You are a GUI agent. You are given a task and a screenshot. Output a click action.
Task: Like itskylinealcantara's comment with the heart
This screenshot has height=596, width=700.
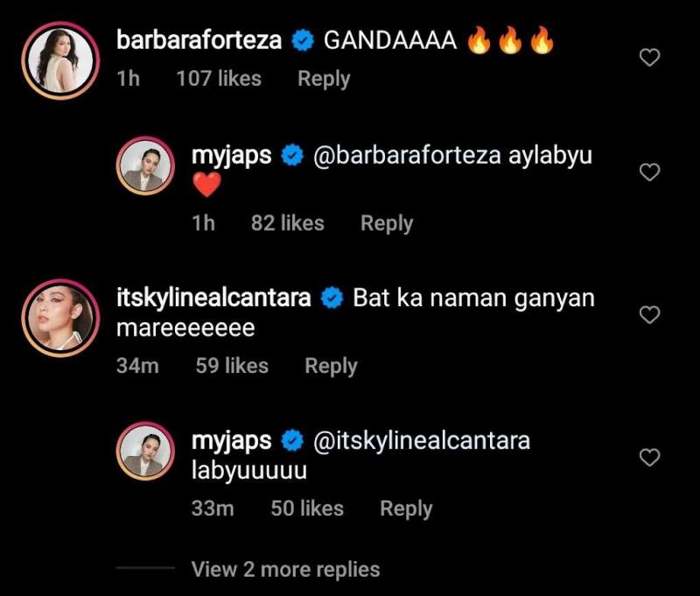click(x=649, y=315)
